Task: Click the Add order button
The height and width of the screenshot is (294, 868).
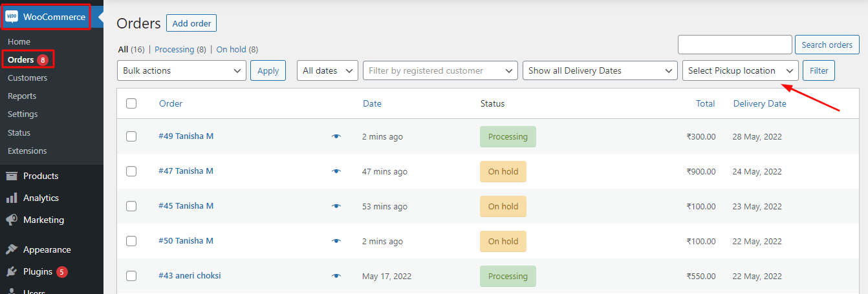Action: [x=191, y=23]
